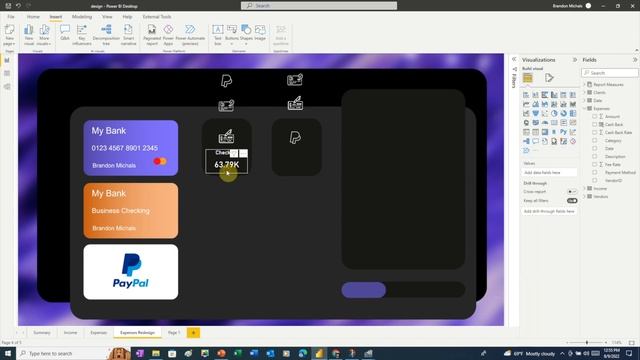
Task: Collapse the Expenses table in Fields
Action: (584, 109)
